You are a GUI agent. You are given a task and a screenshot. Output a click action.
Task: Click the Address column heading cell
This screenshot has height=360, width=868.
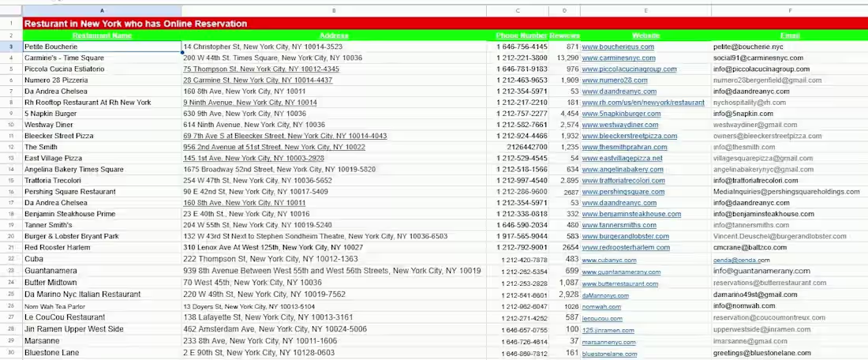[x=334, y=36]
